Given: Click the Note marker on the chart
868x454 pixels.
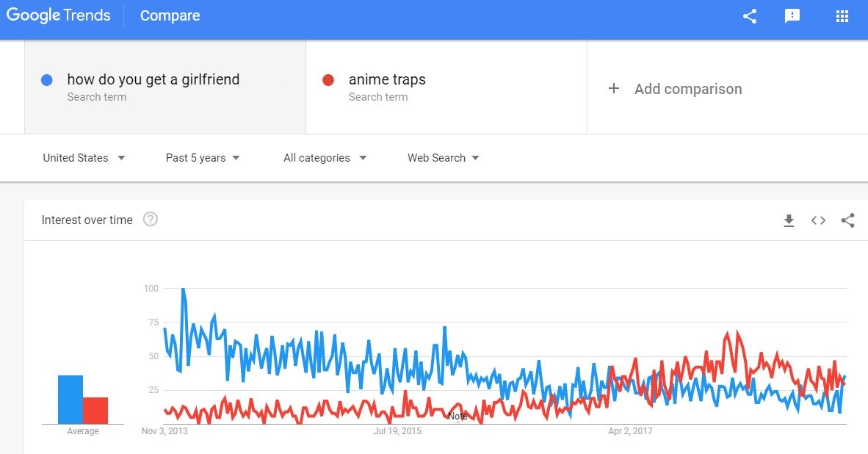Looking at the screenshot, I should (x=457, y=417).
